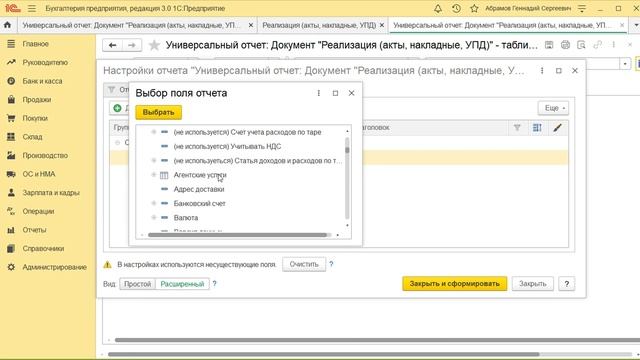The height and width of the screenshot is (360, 640).
Task: Close the Выбор поля отчета dialog
Action: point(351,93)
